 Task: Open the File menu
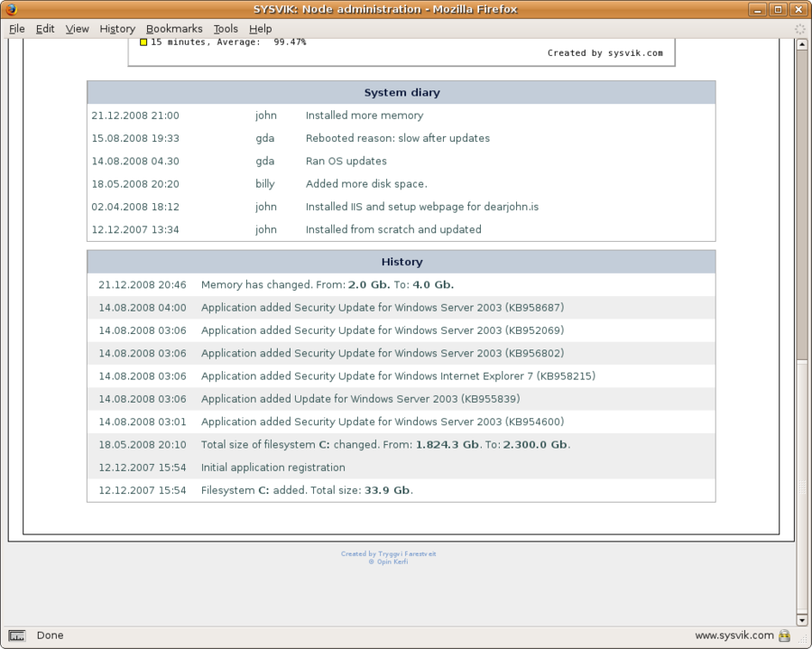point(16,29)
